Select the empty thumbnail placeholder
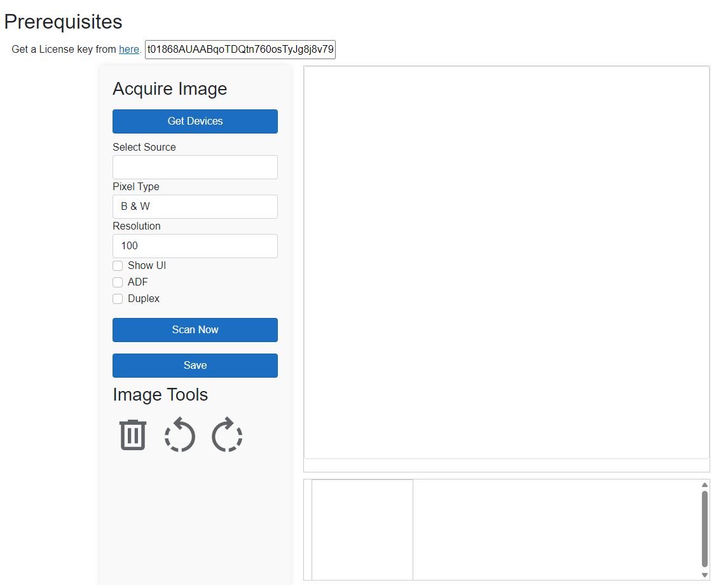 [362, 529]
